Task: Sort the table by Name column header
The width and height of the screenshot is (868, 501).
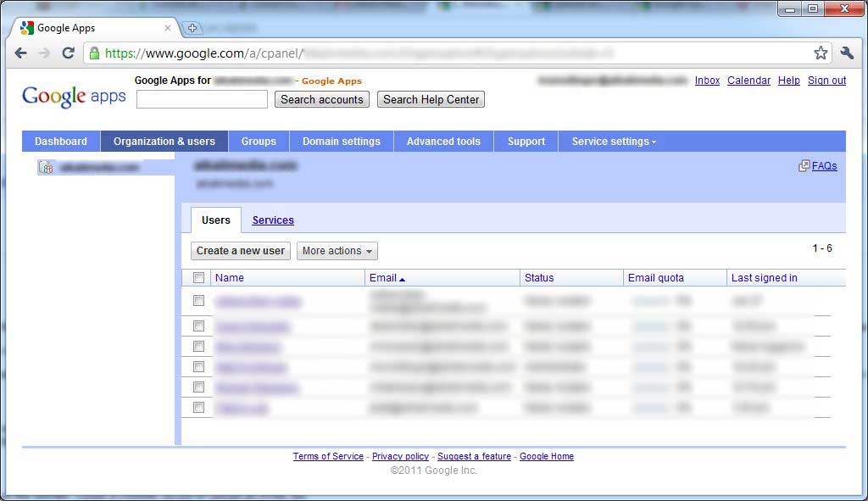Action: pyautogui.click(x=229, y=278)
